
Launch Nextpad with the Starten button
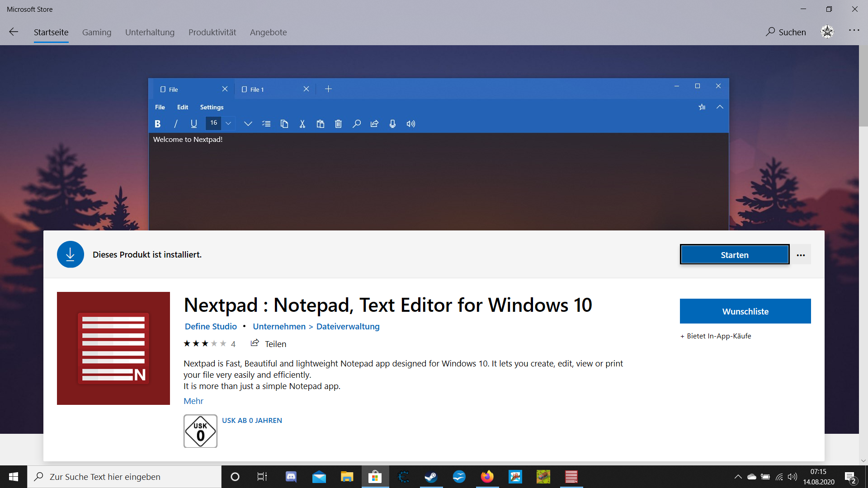coord(735,255)
